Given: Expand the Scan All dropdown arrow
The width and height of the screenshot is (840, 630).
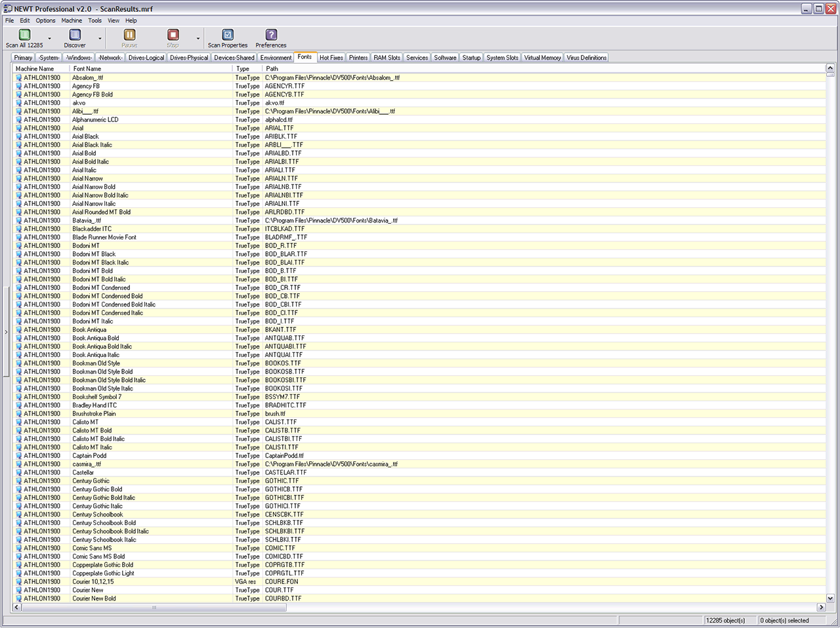Looking at the screenshot, I should click(49, 39).
